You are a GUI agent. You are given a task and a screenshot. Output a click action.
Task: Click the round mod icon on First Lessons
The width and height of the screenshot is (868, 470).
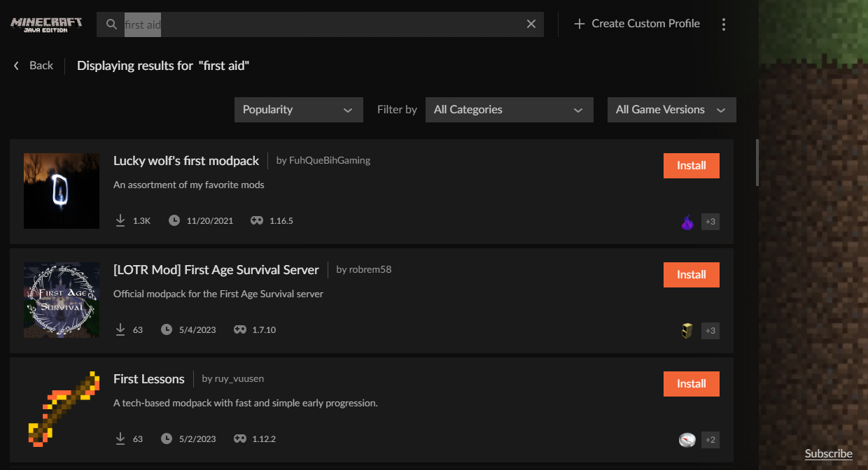pyautogui.click(x=687, y=440)
